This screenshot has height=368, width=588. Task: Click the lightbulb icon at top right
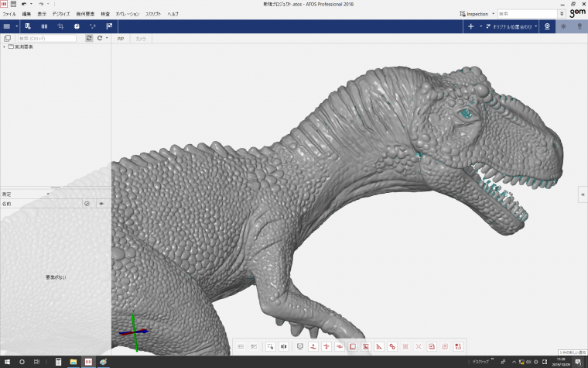pyautogui.click(x=579, y=26)
